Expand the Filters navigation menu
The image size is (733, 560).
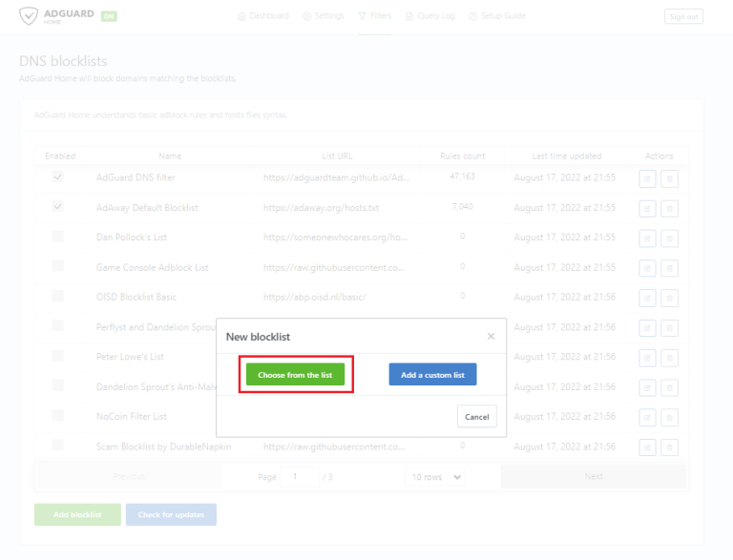coord(374,16)
